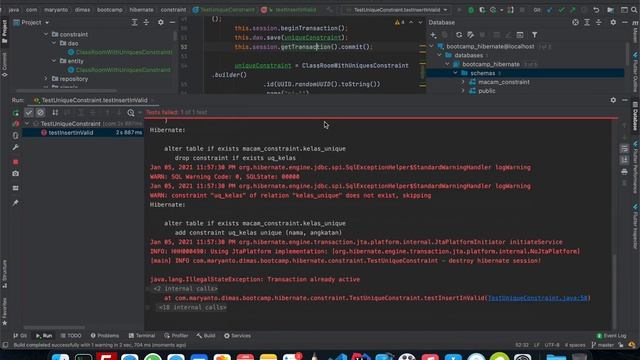Open Finder from the macOS dock
The width and height of the screenshot is (640, 360).
point(60,356)
